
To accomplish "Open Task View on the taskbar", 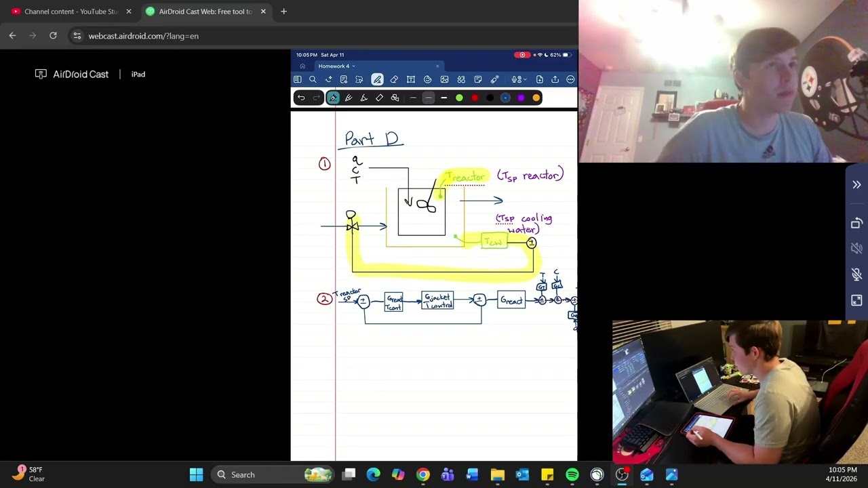I will point(349,474).
